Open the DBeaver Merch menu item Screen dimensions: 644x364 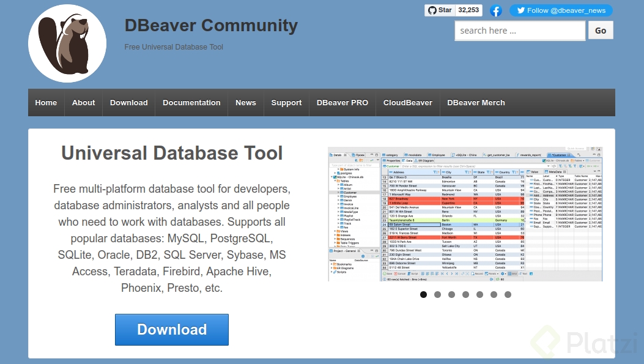(476, 103)
